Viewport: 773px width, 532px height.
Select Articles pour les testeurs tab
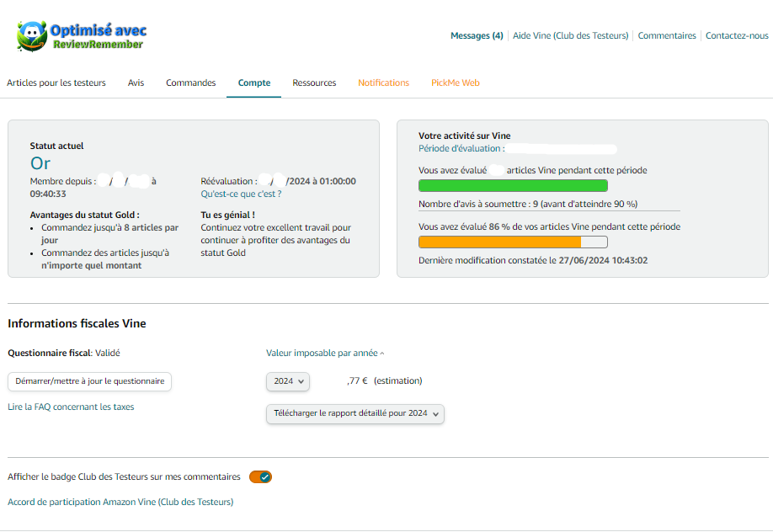[56, 82]
